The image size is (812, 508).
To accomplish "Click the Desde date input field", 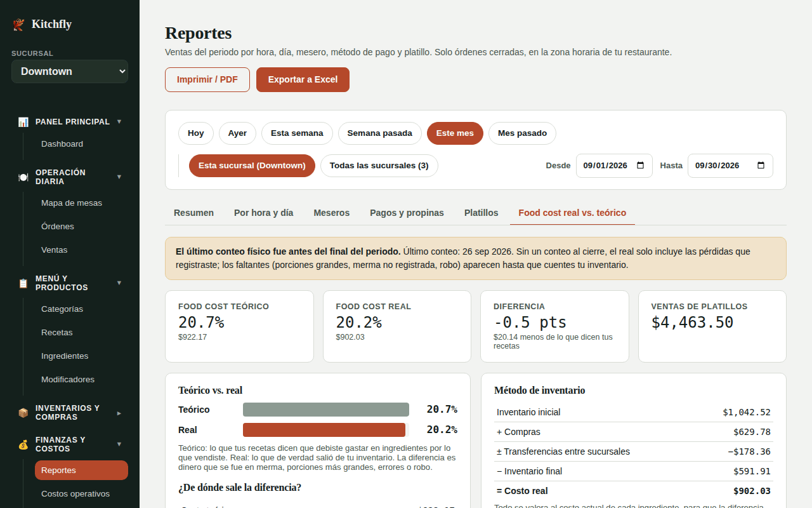I will point(614,166).
